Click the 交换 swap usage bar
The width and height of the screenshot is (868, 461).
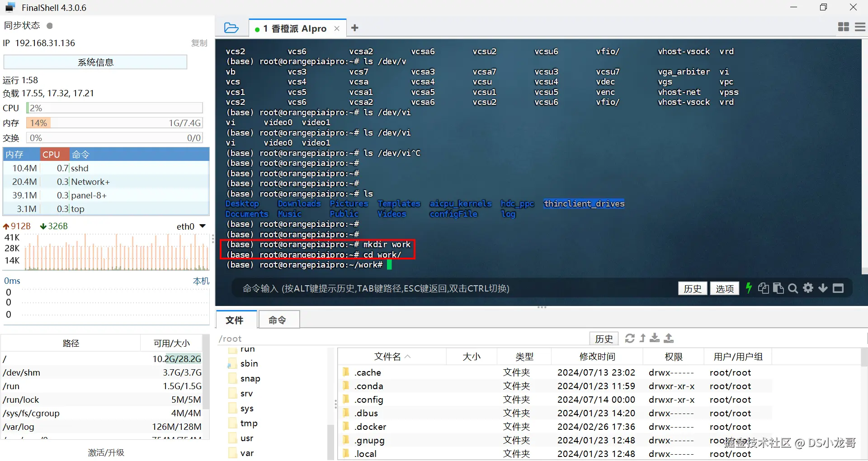[114, 138]
